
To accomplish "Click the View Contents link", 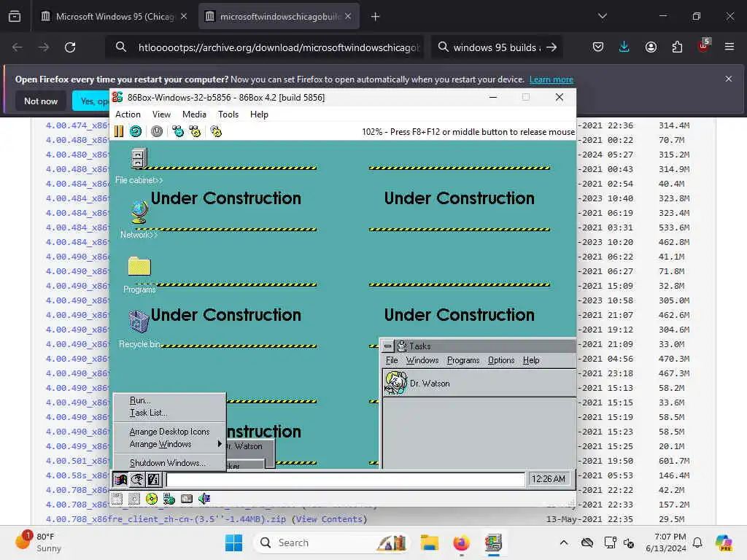I will 329,519.
